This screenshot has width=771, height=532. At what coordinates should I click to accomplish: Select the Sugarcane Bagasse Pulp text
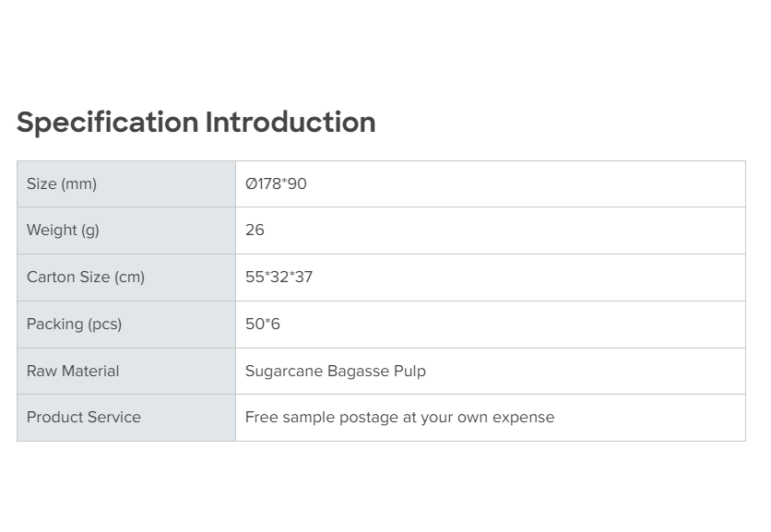(335, 372)
